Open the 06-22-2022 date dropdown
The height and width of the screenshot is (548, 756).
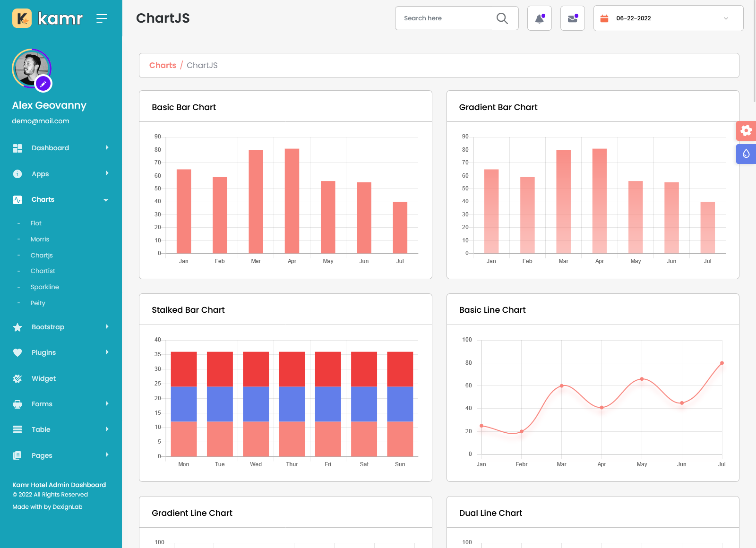[668, 18]
